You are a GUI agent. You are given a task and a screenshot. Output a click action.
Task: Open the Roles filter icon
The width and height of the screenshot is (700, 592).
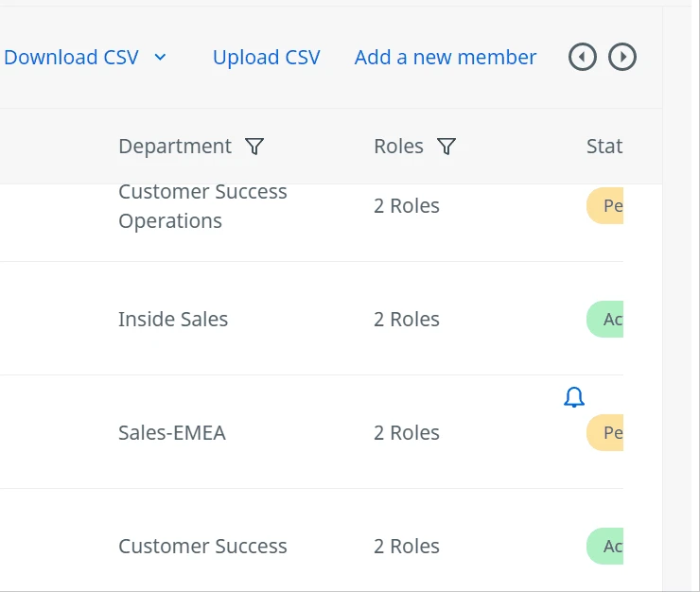pos(446,147)
